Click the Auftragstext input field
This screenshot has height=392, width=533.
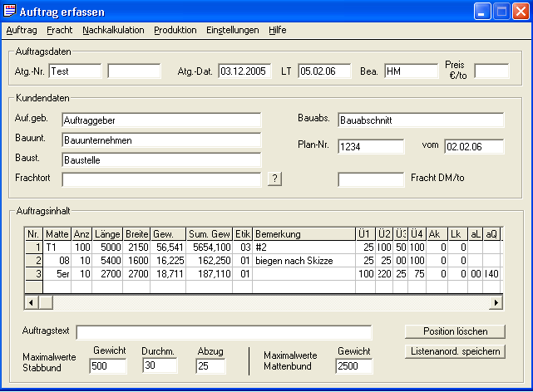coord(224,332)
